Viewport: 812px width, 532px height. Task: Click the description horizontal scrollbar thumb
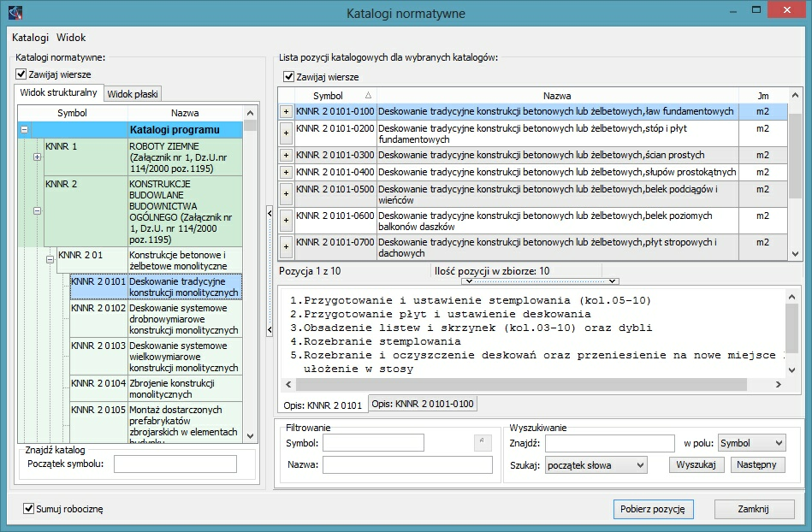pyautogui.click(x=521, y=385)
